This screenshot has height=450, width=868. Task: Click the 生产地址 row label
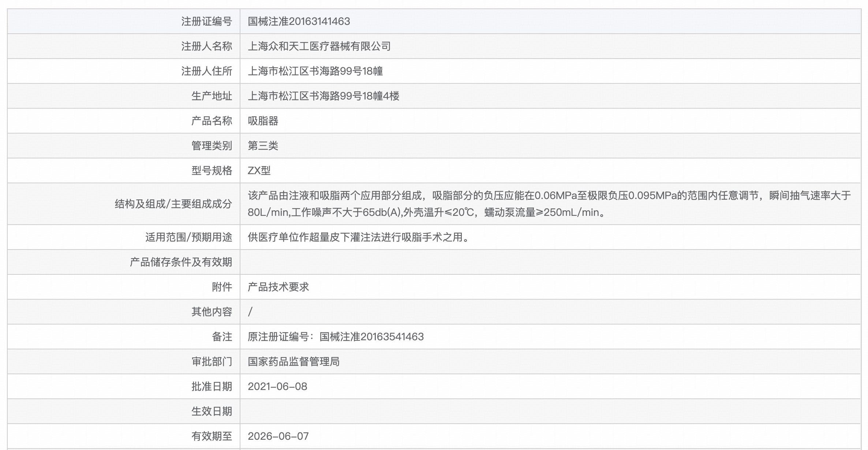click(212, 95)
